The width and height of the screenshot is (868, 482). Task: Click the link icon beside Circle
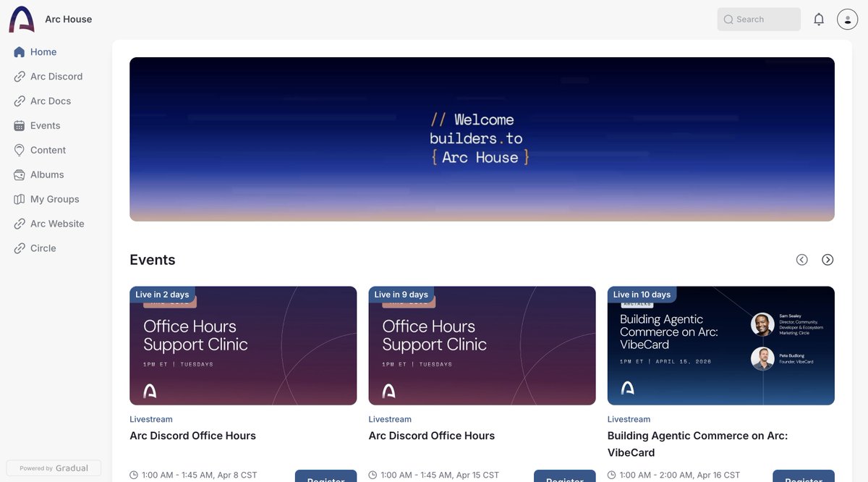pyautogui.click(x=20, y=248)
